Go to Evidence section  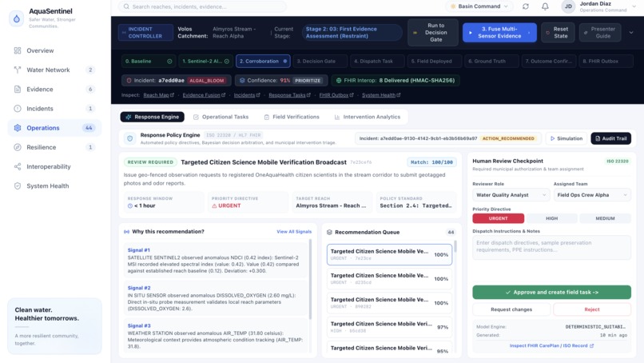(x=54, y=90)
